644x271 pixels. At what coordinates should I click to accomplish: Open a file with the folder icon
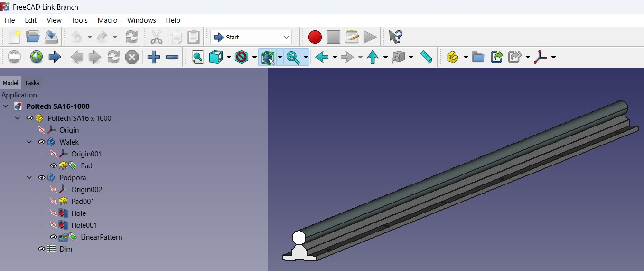[x=33, y=37]
